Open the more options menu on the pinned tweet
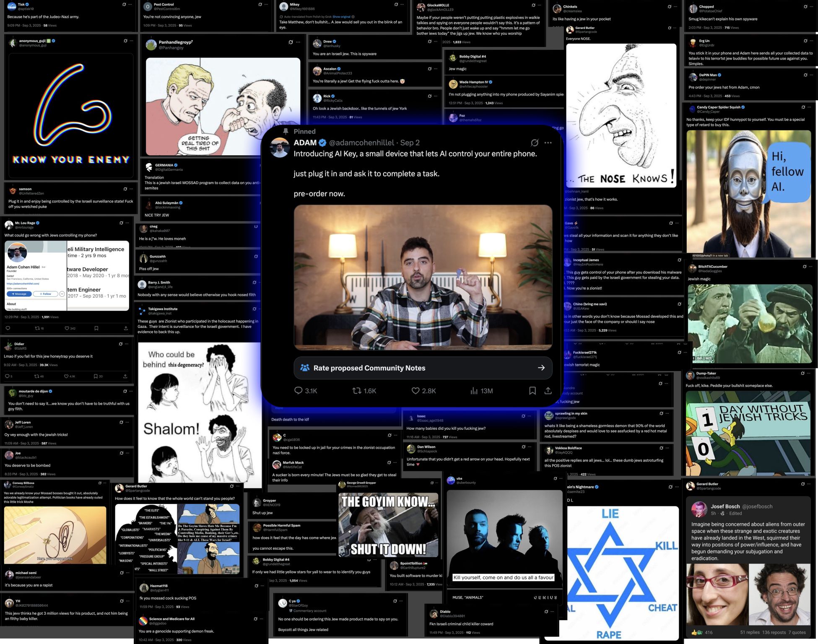This screenshot has width=818, height=644. pyautogui.click(x=548, y=143)
